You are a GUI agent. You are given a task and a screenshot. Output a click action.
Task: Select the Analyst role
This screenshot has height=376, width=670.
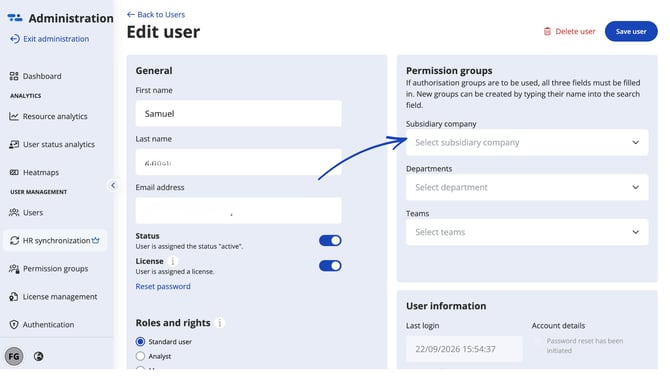tap(140, 356)
